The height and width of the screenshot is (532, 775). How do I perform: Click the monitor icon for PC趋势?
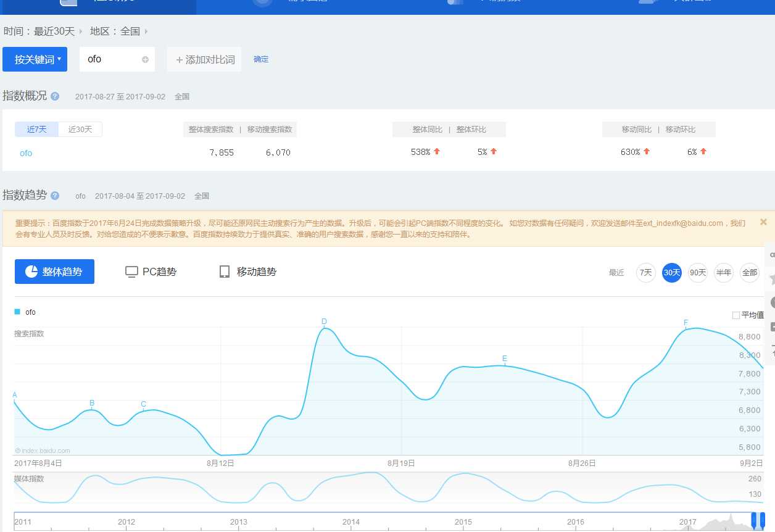(x=131, y=272)
